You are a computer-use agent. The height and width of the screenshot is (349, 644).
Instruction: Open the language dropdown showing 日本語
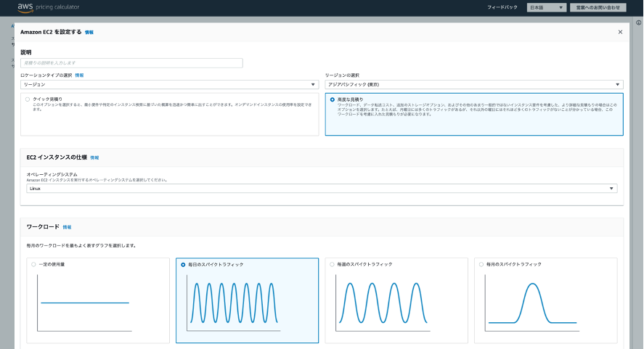click(x=546, y=7)
